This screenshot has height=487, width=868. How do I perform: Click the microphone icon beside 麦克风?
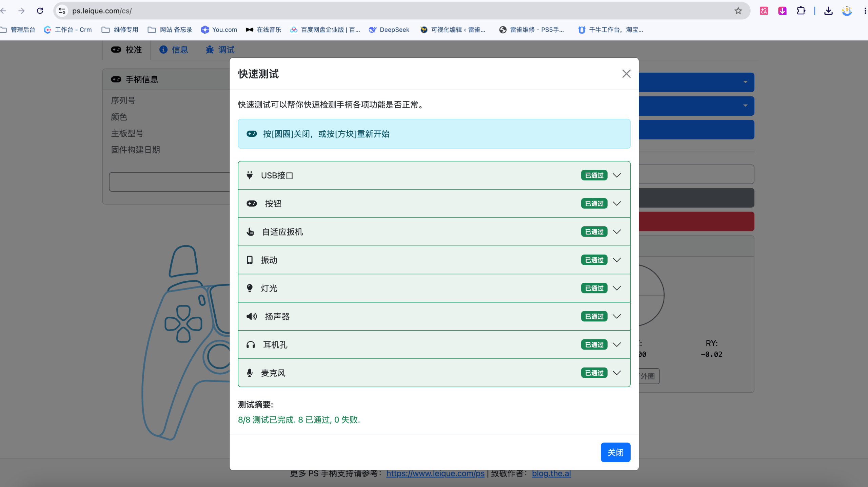tap(250, 373)
